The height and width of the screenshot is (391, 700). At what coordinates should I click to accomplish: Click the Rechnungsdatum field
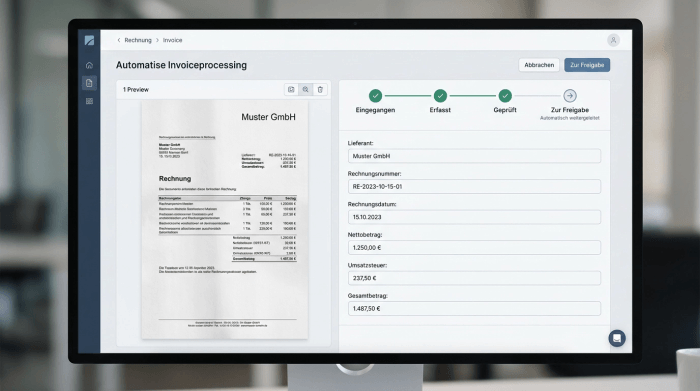(474, 217)
